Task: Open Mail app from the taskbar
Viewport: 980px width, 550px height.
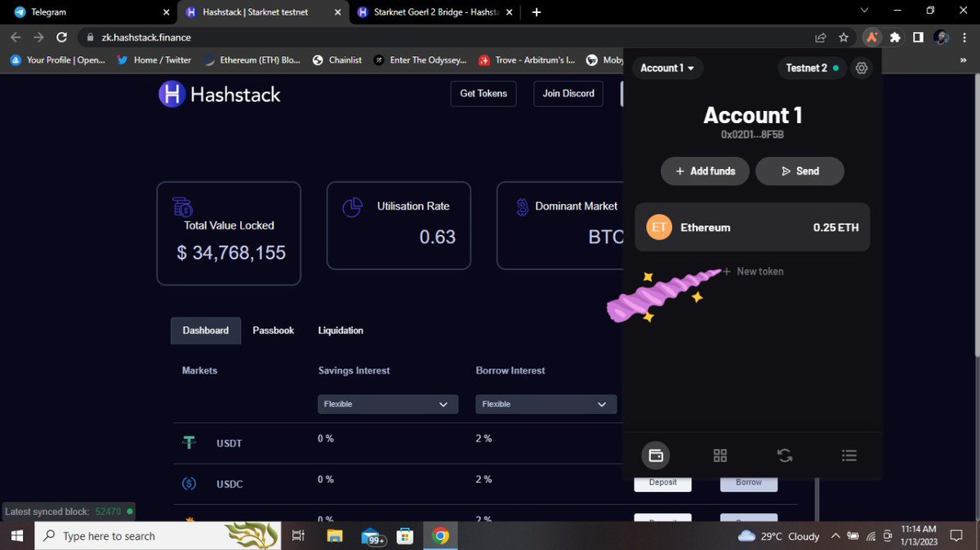Action: click(x=372, y=536)
